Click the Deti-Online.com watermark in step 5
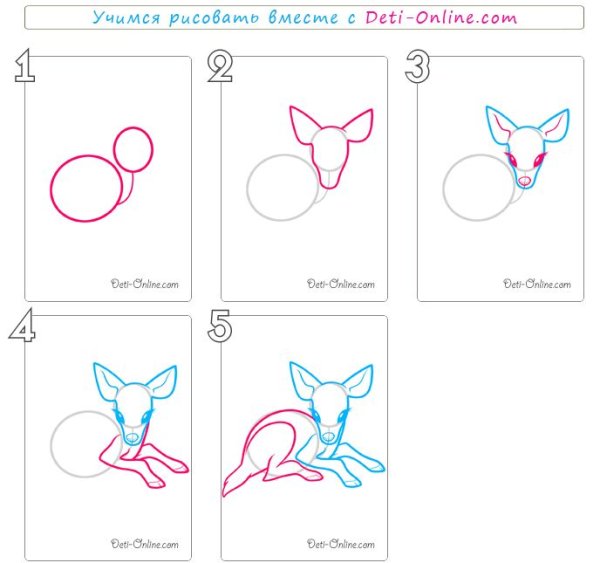This screenshot has height=563, width=600. click(341, 543)
